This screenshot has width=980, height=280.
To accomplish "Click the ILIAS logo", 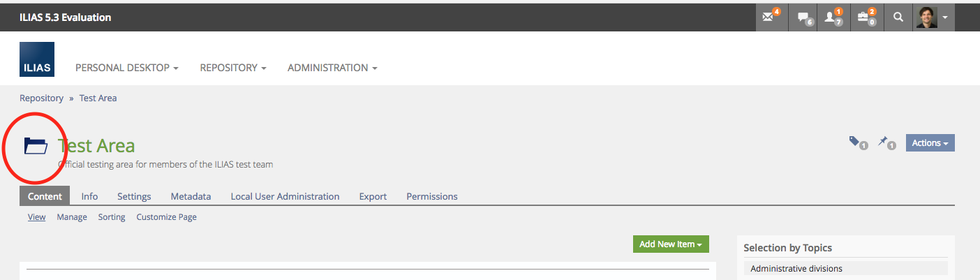I will click(37, 59).
